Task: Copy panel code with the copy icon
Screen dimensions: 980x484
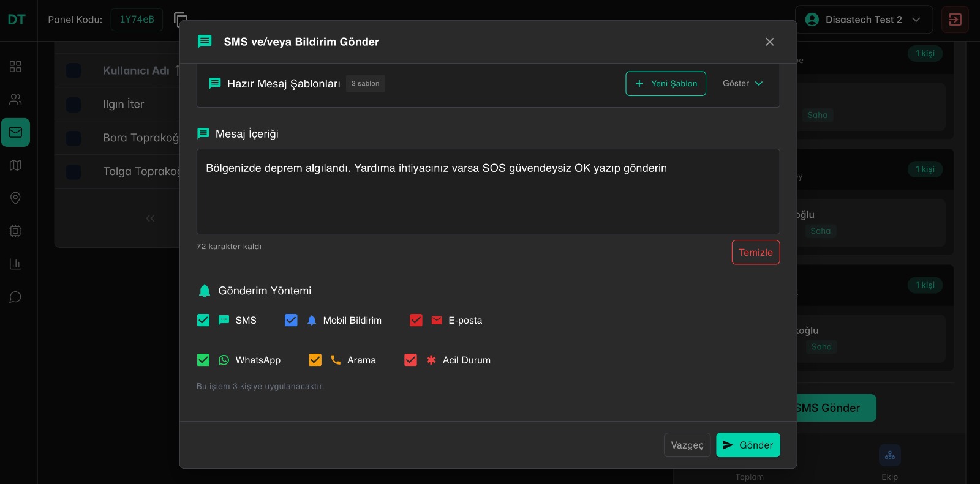Action: (179, 20)
